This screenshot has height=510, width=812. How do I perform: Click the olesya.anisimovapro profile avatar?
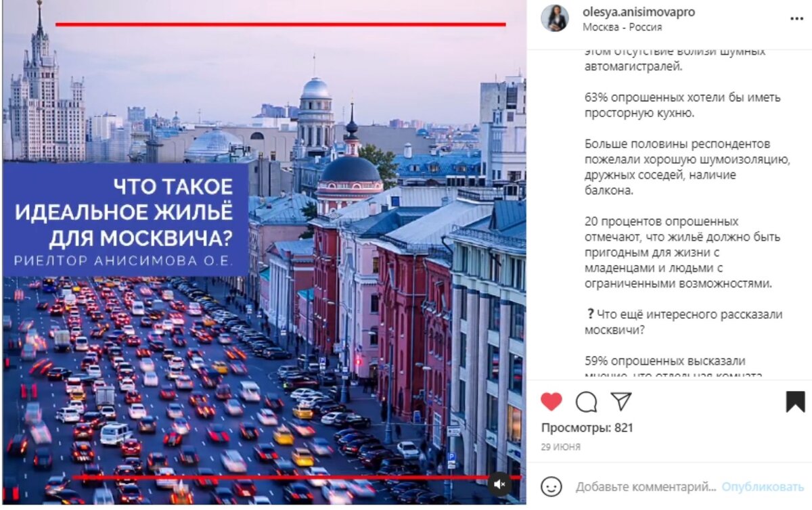(554, 19)
